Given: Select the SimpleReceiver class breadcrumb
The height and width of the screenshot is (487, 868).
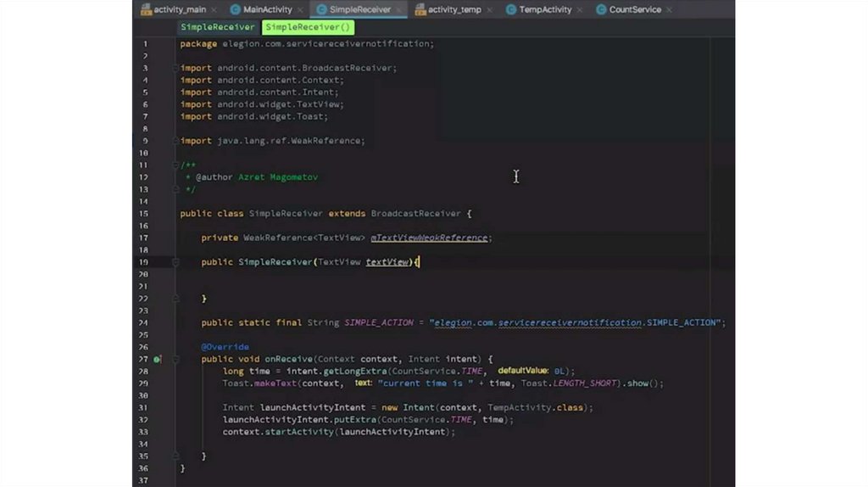Looking at the screenshot, I should [217, 27].
